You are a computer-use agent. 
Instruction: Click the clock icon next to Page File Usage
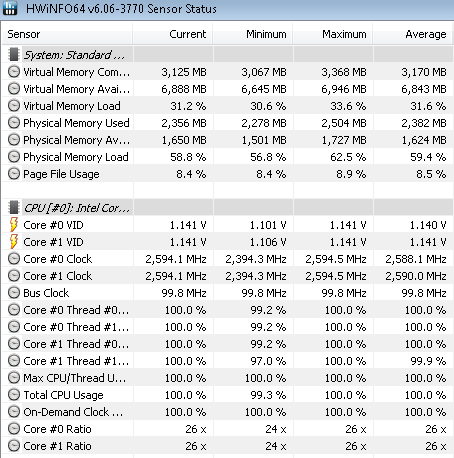14,174
